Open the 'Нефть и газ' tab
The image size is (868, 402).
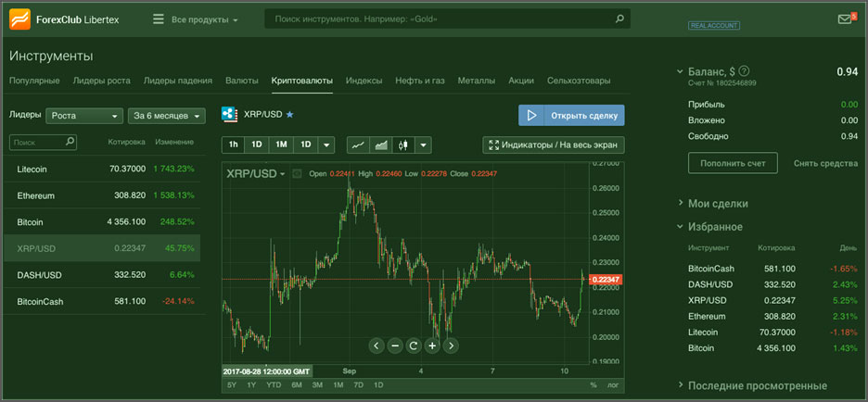coord(420,81)
